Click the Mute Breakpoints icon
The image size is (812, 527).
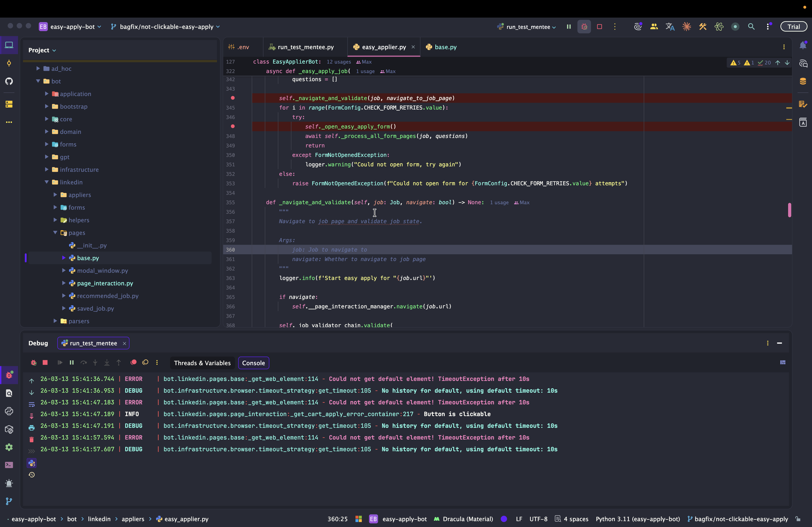tap(145, 362)
